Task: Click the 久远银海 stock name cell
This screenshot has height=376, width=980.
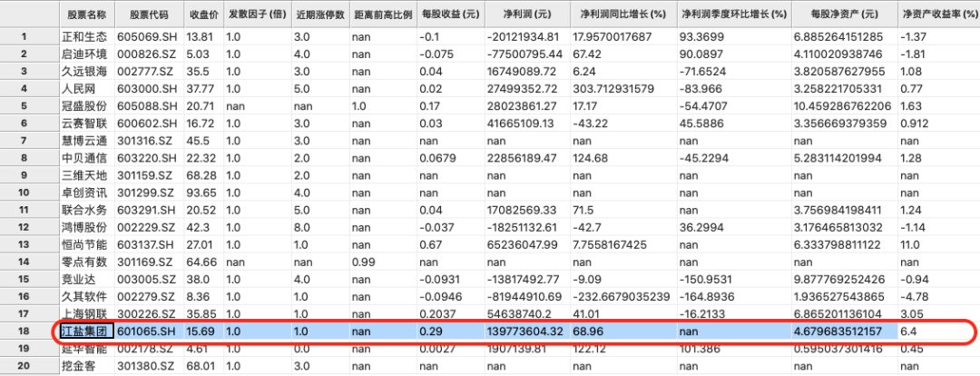Action: 87,71
